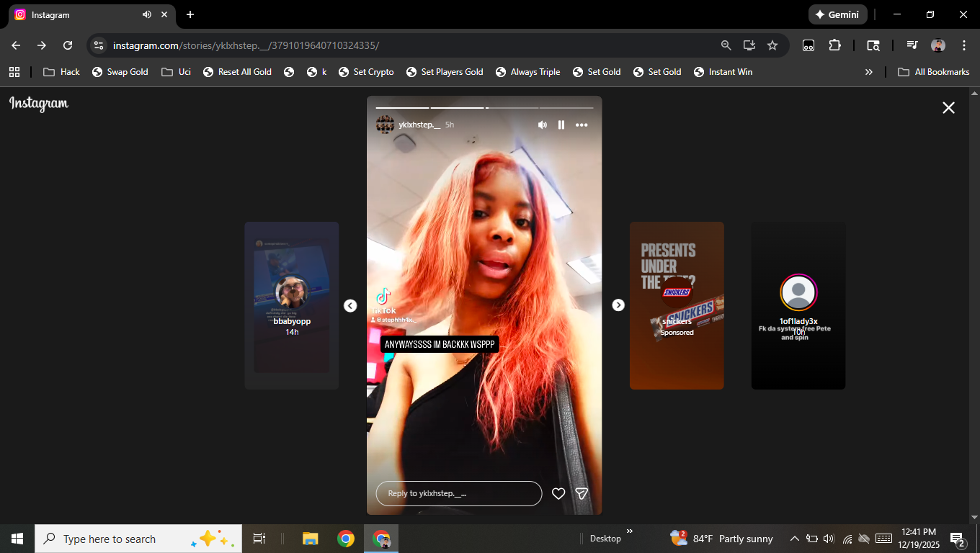Open the Windows notification center
The width and height of the screenshot is (980, 553).
pos(958,539)
